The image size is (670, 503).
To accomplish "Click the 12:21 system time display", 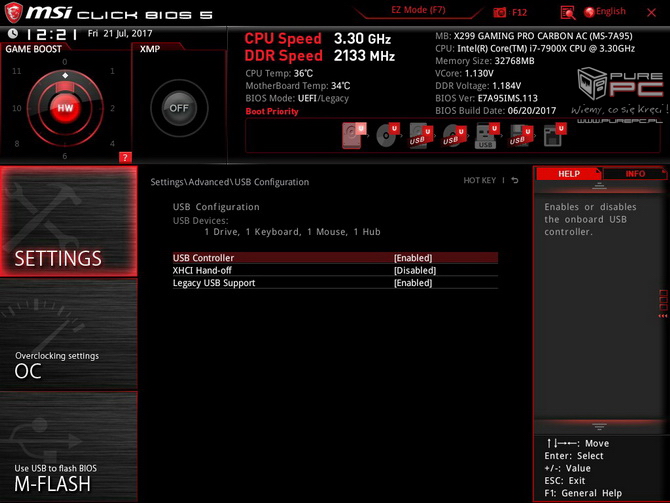I will tap(51, 34).
